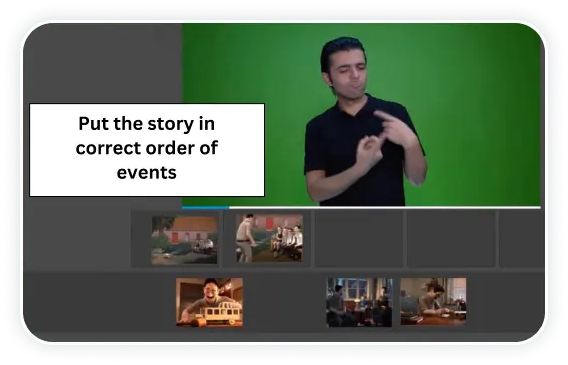Click the third empty story slot

click(359, 239)
